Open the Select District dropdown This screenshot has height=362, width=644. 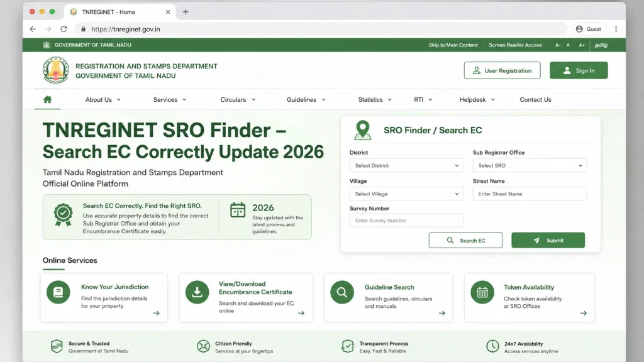[x=406, y=165]
